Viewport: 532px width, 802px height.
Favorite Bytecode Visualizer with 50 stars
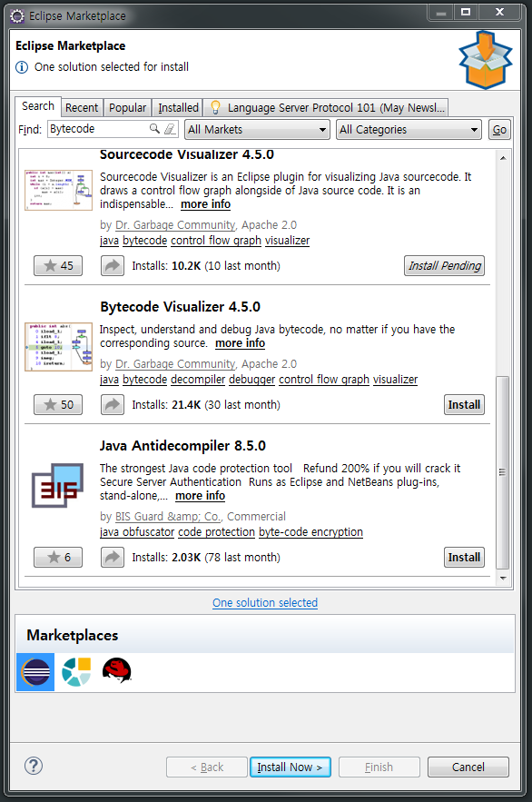point(58,404)
